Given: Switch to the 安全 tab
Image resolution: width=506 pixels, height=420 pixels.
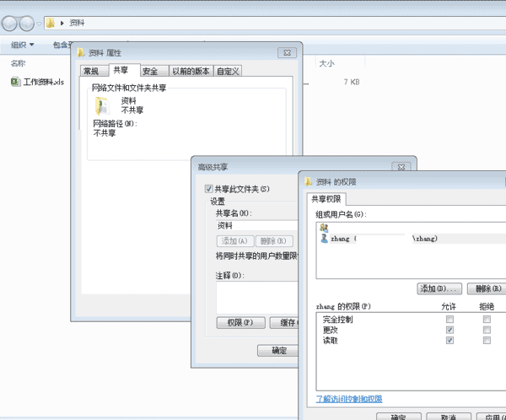Looking at the screenshot, I should point(154,71).
